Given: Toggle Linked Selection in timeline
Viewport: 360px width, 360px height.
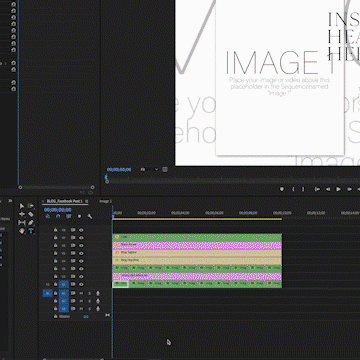Looking at the screenshot, I should click(69, 216).
